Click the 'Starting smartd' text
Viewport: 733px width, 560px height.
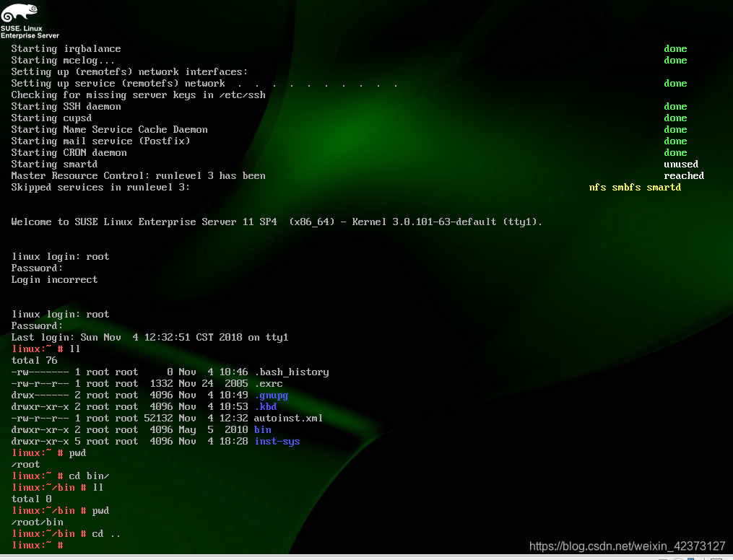click(54, 165)
